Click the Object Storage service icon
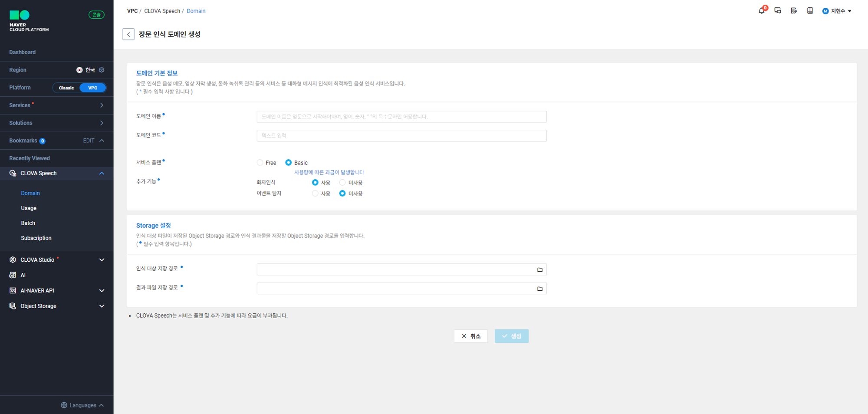This screenshot has height=414, width=868. coord(13,306)
